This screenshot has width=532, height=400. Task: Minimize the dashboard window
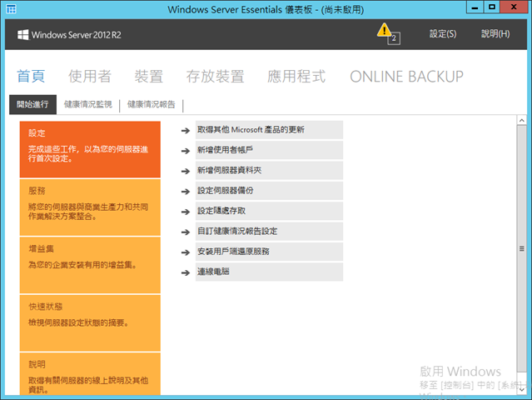pyautogui.click(x=475, y=7)
